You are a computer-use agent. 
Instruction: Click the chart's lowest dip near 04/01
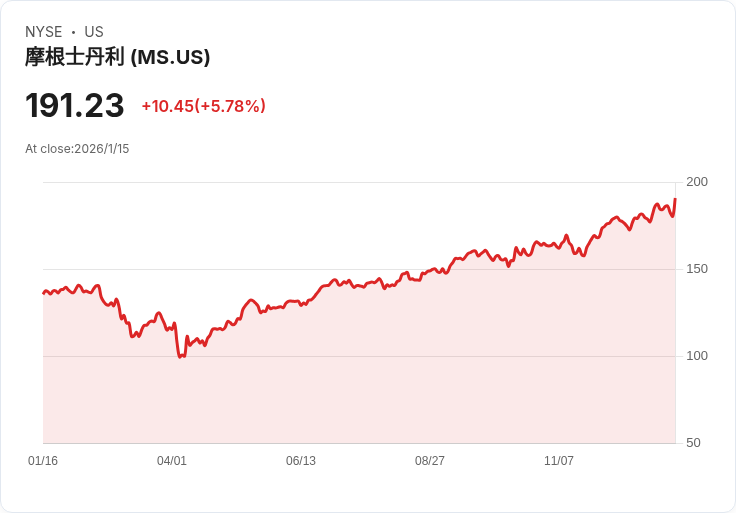click(180, 357)
